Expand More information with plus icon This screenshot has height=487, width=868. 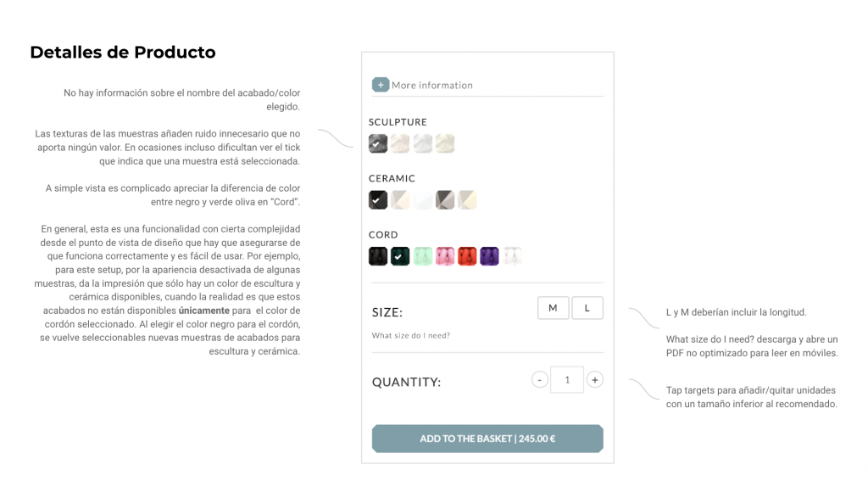381,85
